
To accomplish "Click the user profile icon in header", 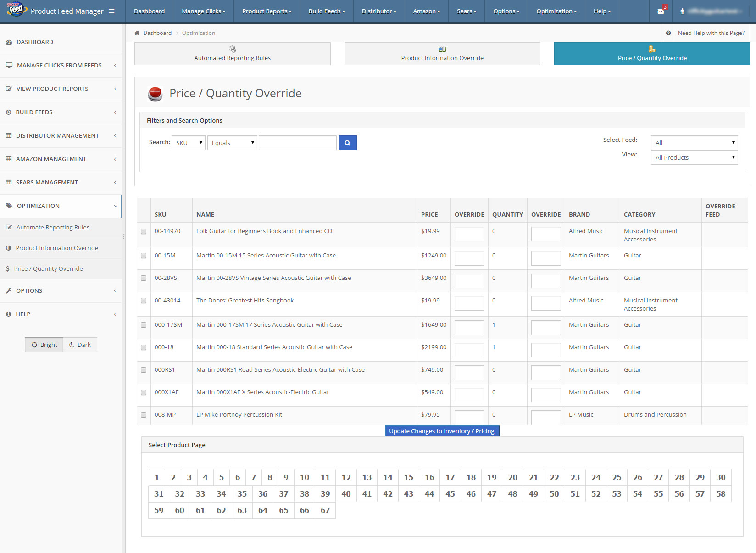I will tap(682, 11).
